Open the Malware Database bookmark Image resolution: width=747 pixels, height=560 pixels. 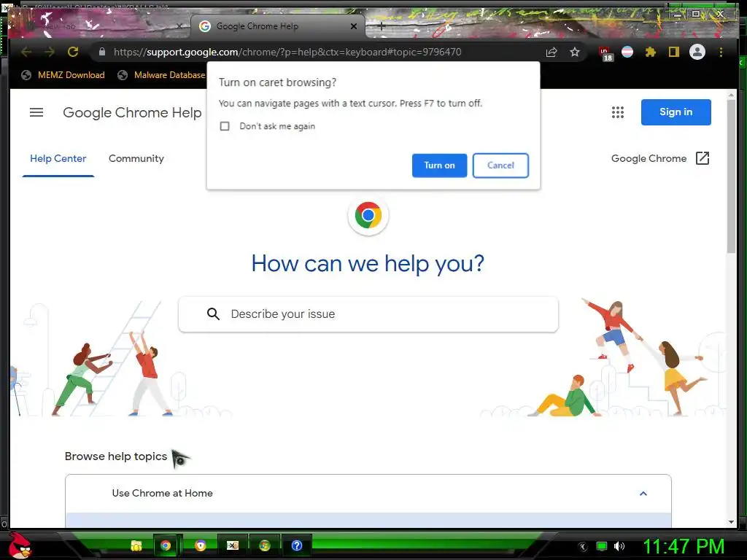pos(162,75)
